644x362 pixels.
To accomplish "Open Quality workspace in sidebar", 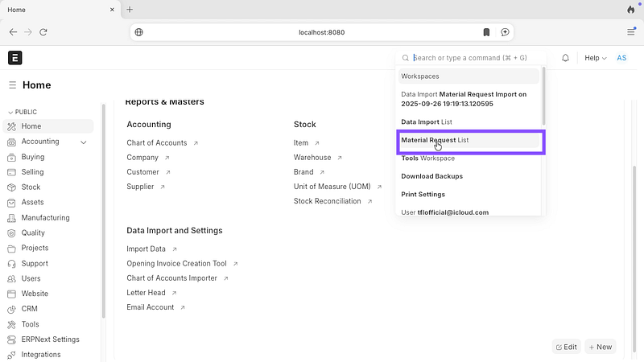I will pos(33,233).
